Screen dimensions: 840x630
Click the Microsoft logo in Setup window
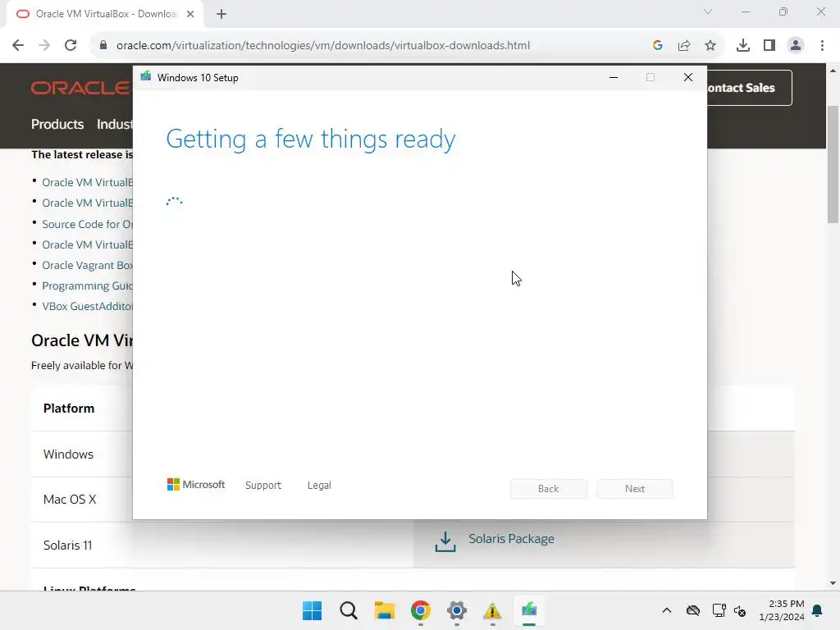(x=196, y=485)
